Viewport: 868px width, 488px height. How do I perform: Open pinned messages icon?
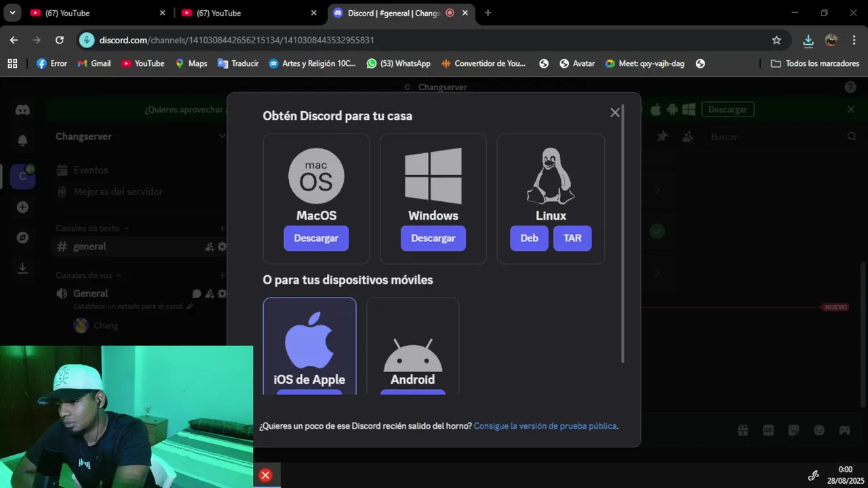(663, 136)
